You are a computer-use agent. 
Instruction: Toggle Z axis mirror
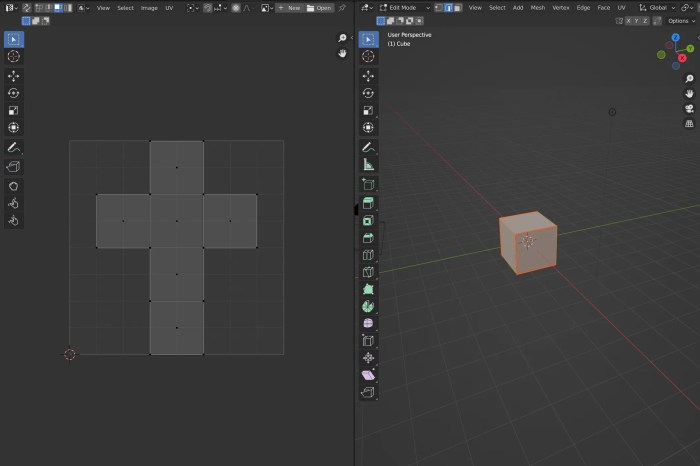[x=645, y=21]
